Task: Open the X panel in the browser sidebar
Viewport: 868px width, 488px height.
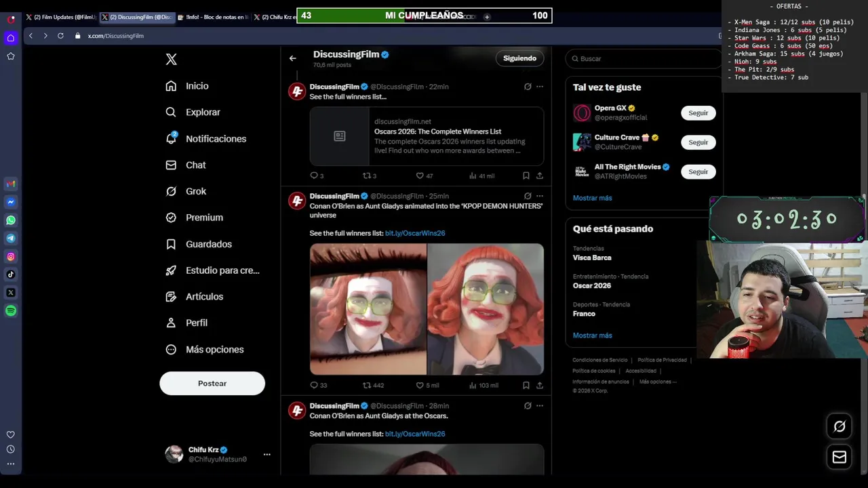Action: pos(11,293)
